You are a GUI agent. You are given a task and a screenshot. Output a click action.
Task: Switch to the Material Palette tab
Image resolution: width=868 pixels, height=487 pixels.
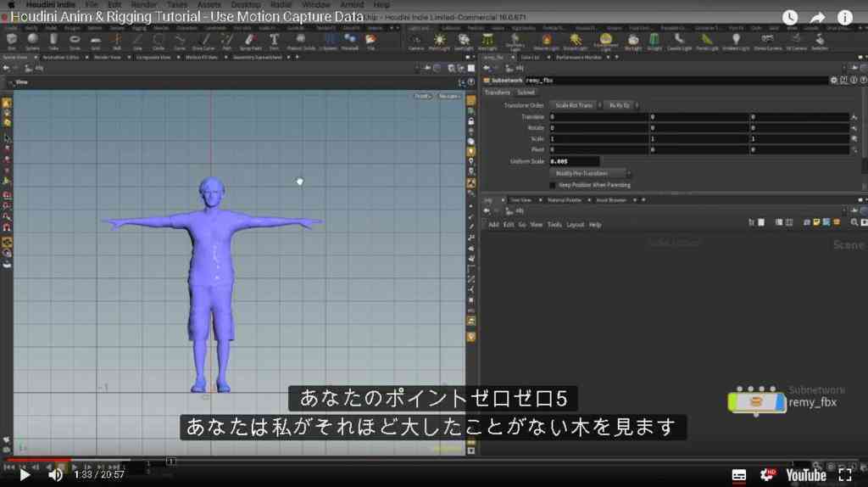(565, 200)
